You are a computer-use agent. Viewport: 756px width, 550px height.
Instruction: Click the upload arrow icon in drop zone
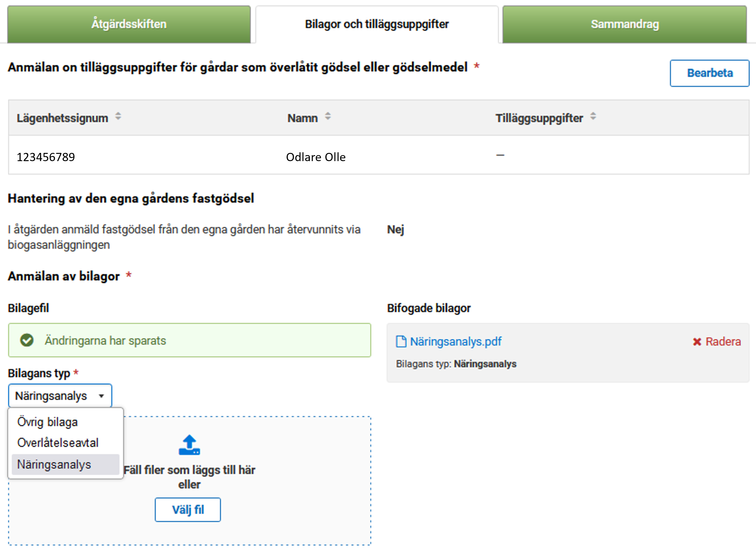pyautogui.click(x=189, y=445)
